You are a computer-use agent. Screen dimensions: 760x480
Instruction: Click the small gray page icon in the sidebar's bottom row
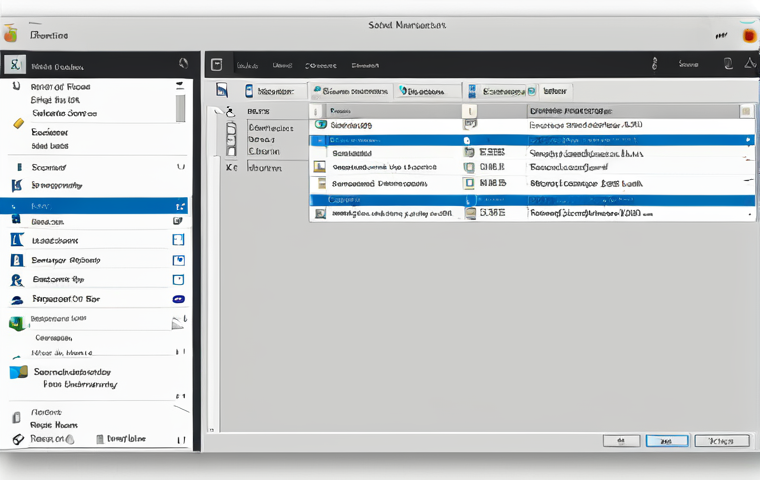click(x=100, y=439)
